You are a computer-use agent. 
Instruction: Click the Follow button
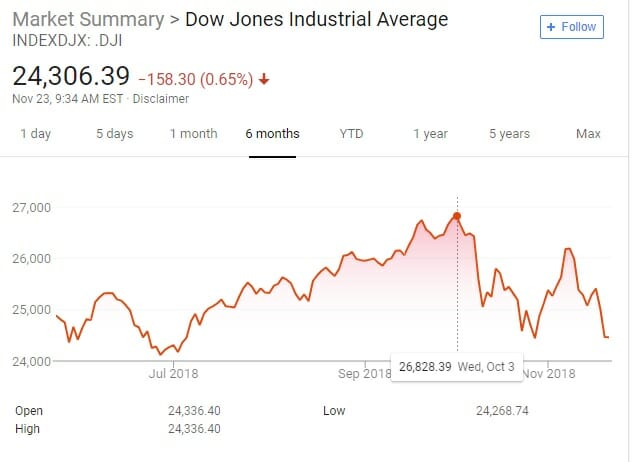[x=572, y=27]
